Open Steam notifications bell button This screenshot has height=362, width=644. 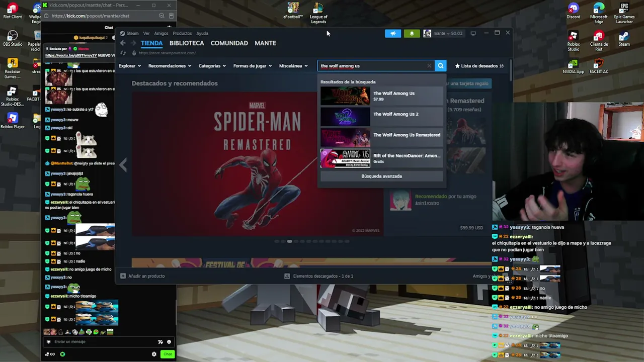[x=412, y=34]
